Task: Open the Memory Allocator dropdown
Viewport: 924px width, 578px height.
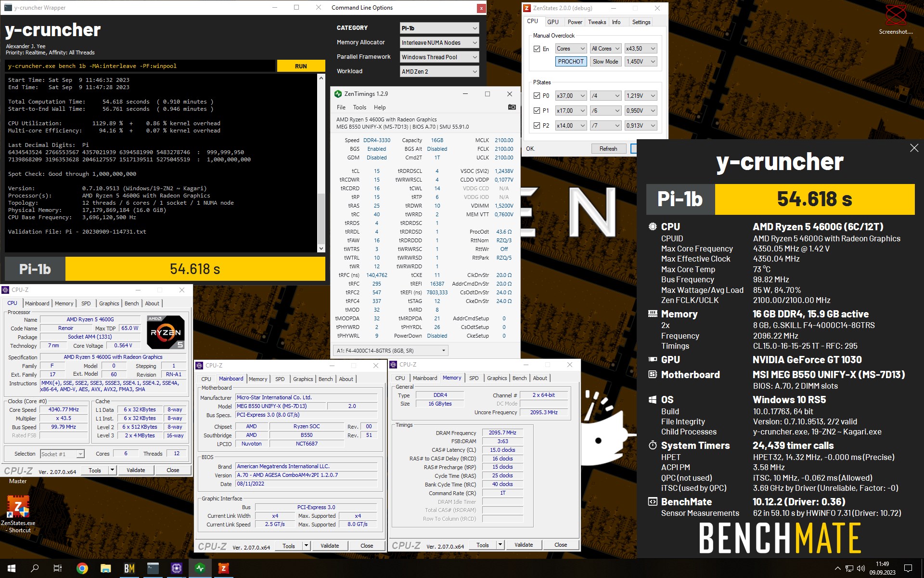Action: click(x=439, y=42)
